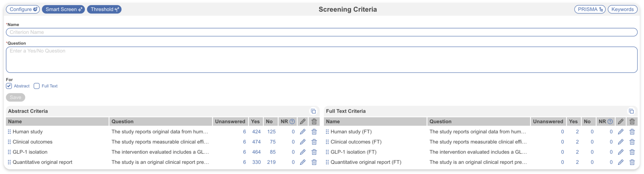Open the 330 Yes count for Quantitative report

click(256, 162)
